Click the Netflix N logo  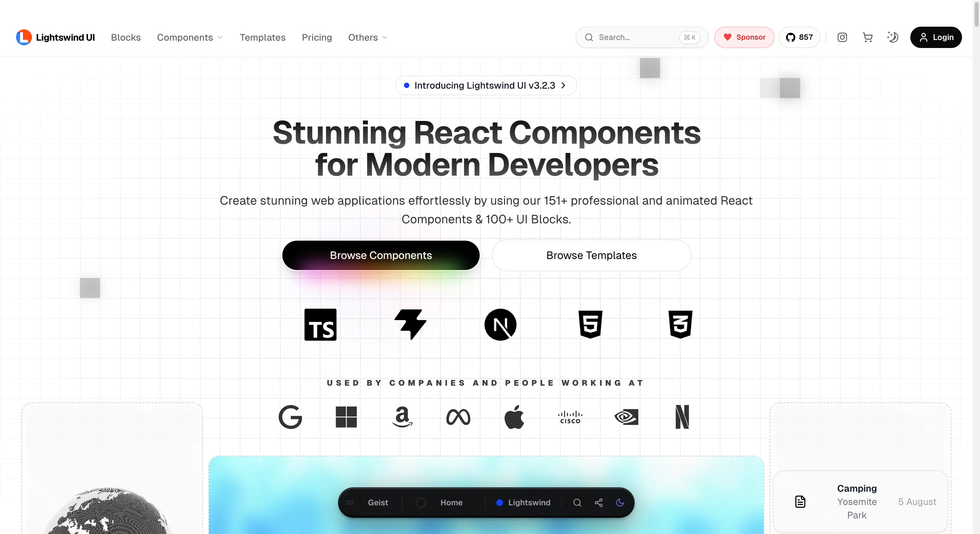click(x=682, y=417)
